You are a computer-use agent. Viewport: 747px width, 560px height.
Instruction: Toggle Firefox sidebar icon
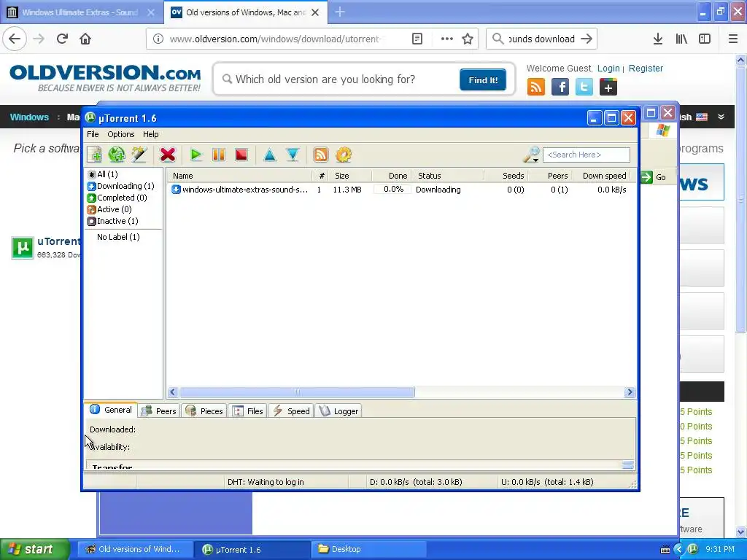click(x=705, y=39)
